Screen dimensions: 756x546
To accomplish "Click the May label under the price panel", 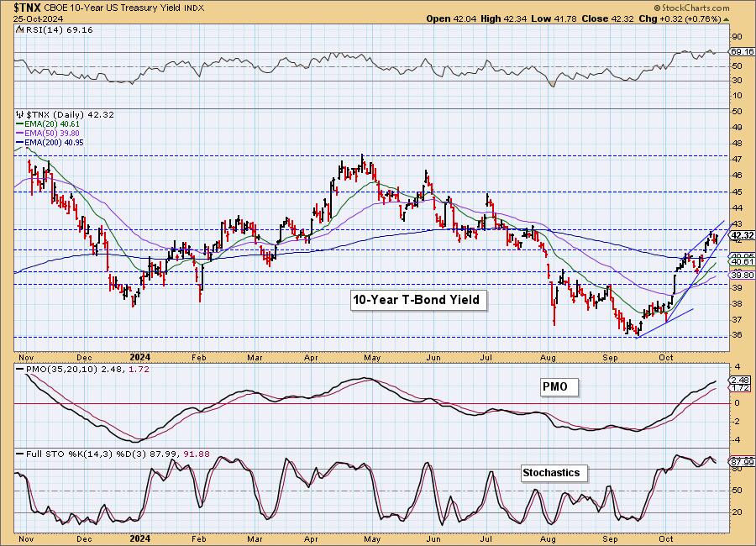I will pos(372,357).
